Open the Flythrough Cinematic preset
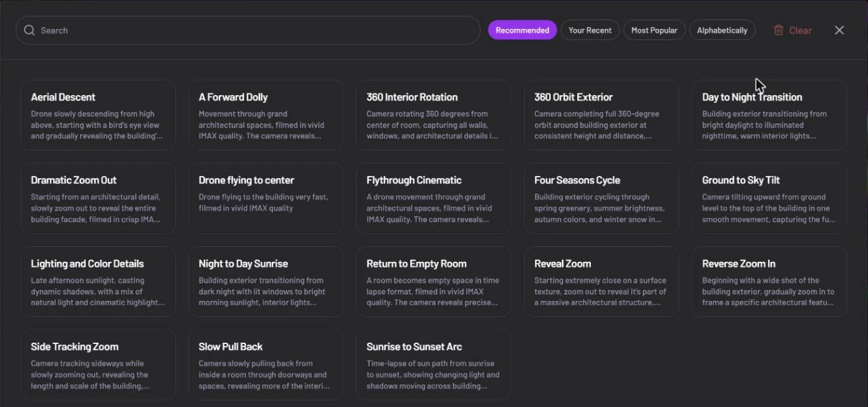 tap(434, 198)
